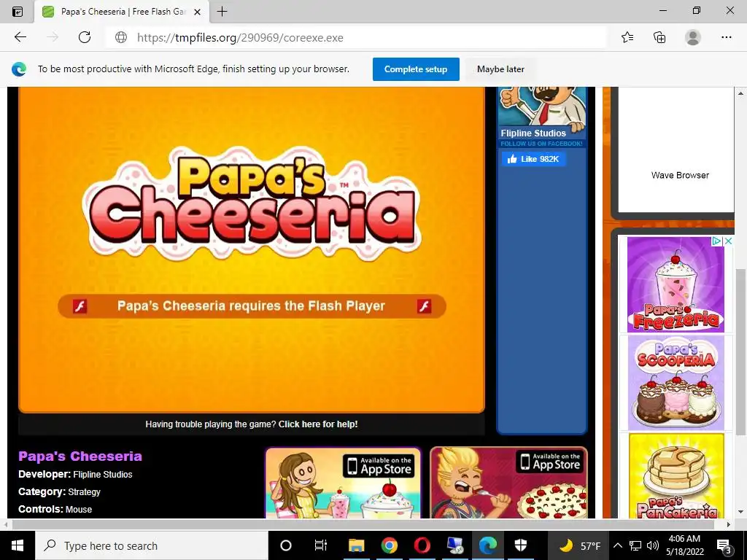Click the vertical scrollbar thumb
Viewport: 747px width, 560px height.
pos(740,351)
